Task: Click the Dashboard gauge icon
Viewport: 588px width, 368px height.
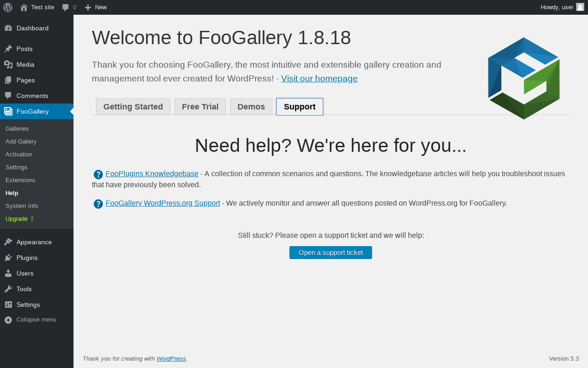Action: pyautogui.click(x=8, y=28)
